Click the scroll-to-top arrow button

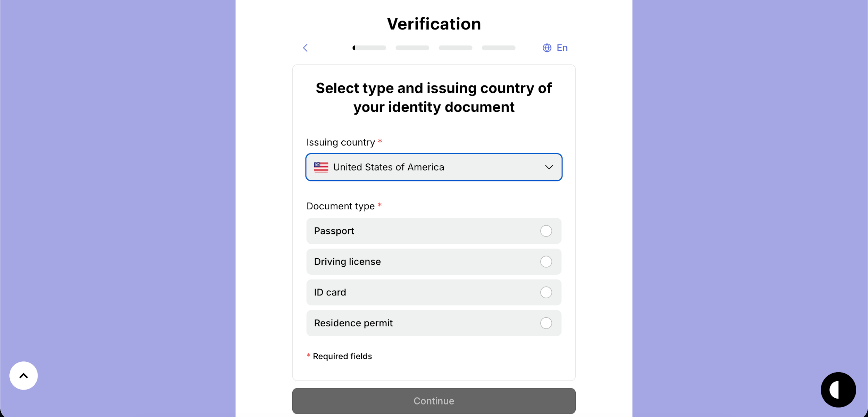pos(24,376)
